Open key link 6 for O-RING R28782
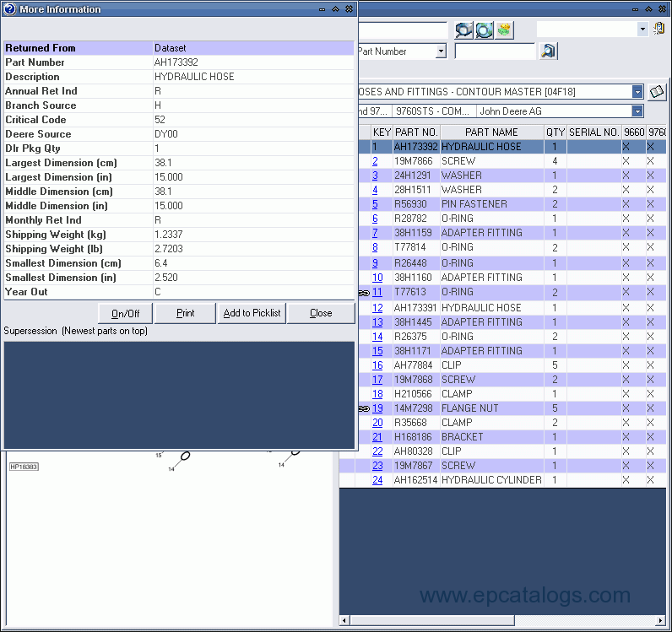 pos(375,219)
